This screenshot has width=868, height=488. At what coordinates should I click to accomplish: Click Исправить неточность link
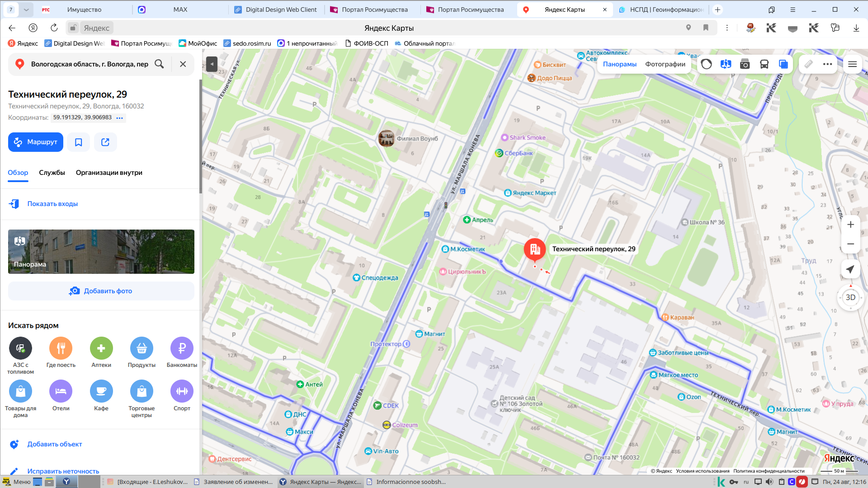pyautogui.click(x=63, y=471)
